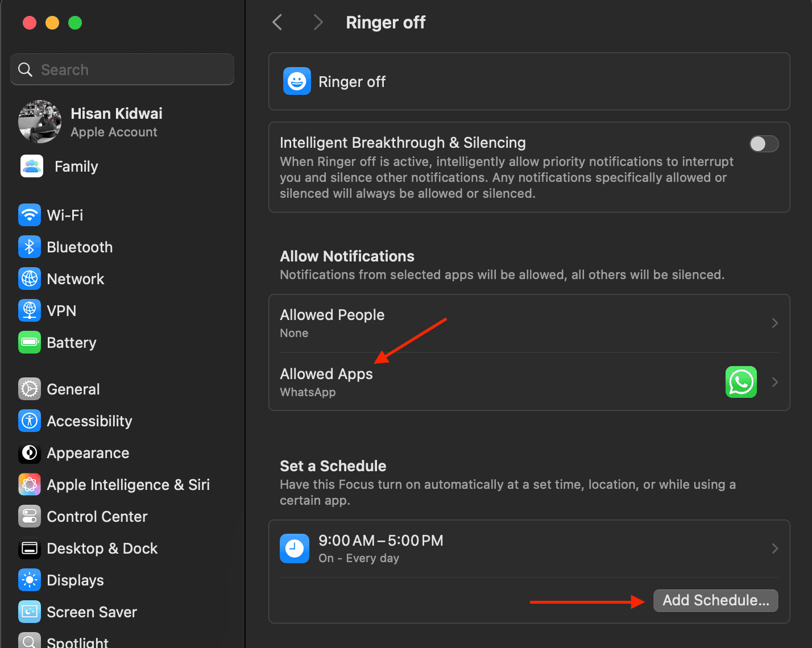Screen dimensions: 812x648
Task: Click the Add Schedule button
Action: [715, 601]
